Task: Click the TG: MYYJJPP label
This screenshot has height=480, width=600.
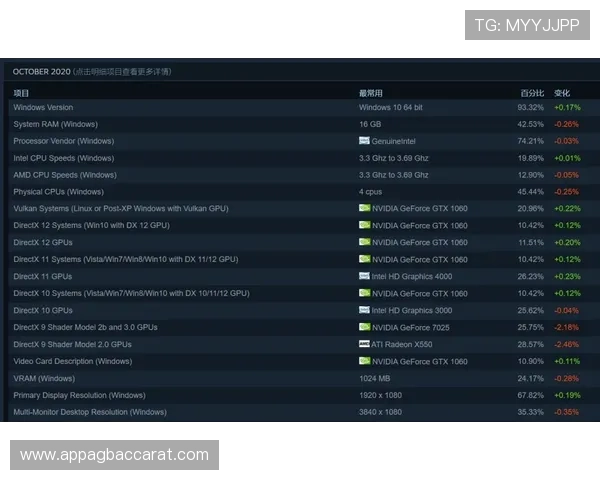Action: [527, 25]
